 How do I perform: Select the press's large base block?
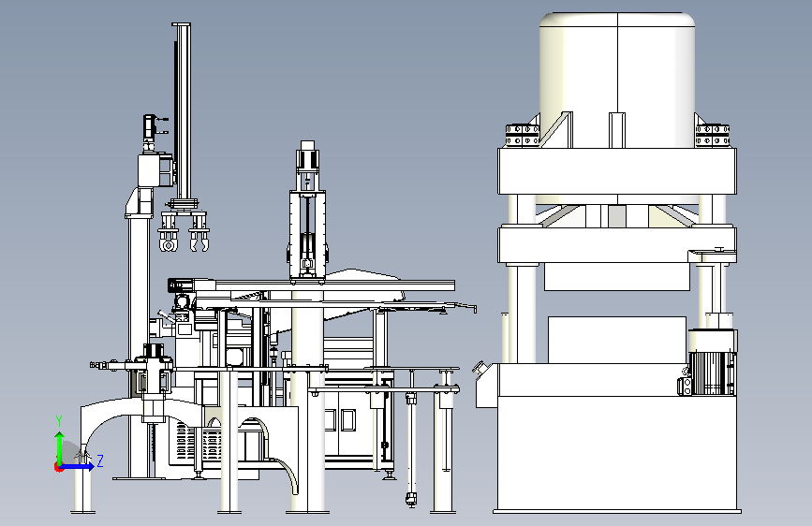click(x=617, y=454)
